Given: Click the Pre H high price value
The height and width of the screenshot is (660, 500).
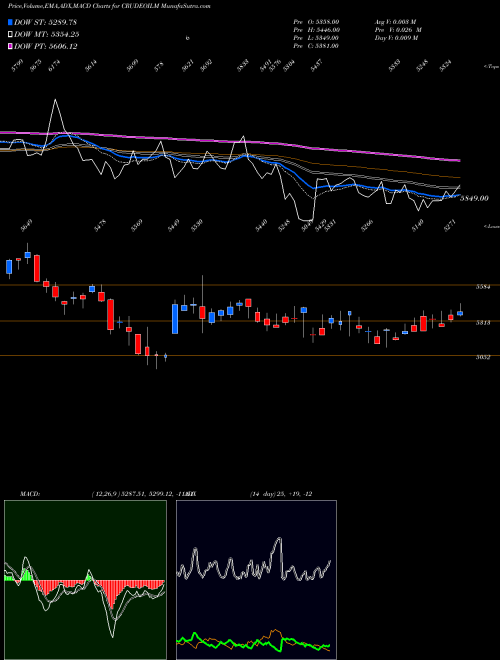Looking at the screenshot, I should 327,30.
